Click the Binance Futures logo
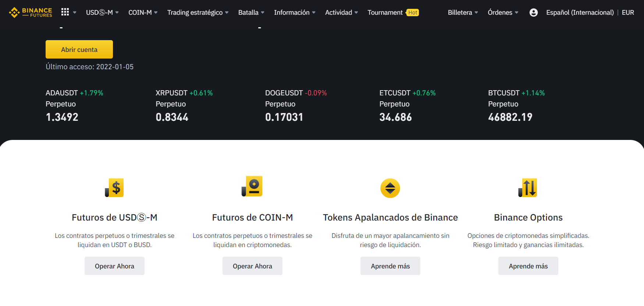644x306 pixels. (x=31, y=13)
